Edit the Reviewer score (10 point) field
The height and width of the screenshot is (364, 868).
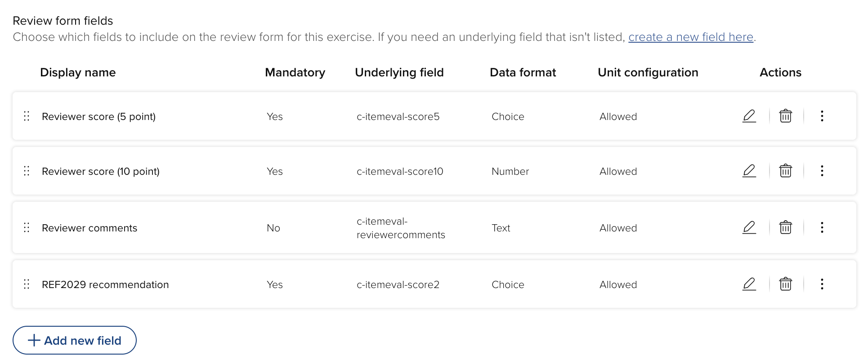pyautogui.click(x=749, y=171)
